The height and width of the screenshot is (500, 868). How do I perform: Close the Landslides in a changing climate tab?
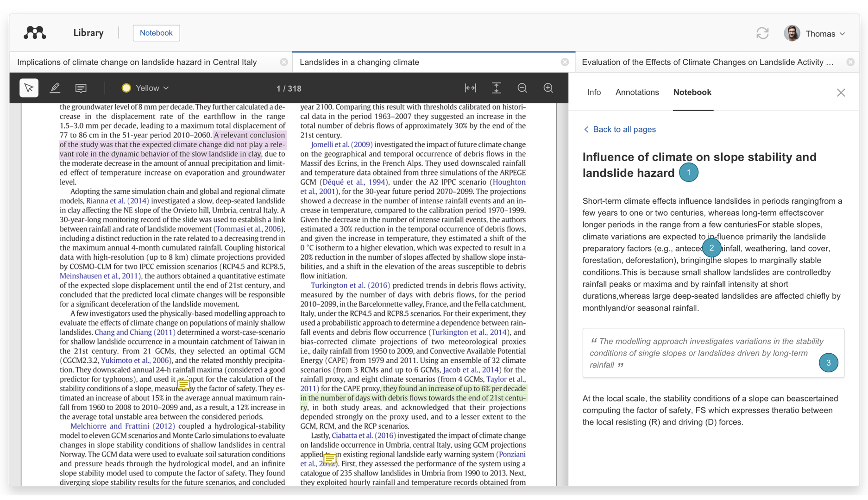[564, 62]
